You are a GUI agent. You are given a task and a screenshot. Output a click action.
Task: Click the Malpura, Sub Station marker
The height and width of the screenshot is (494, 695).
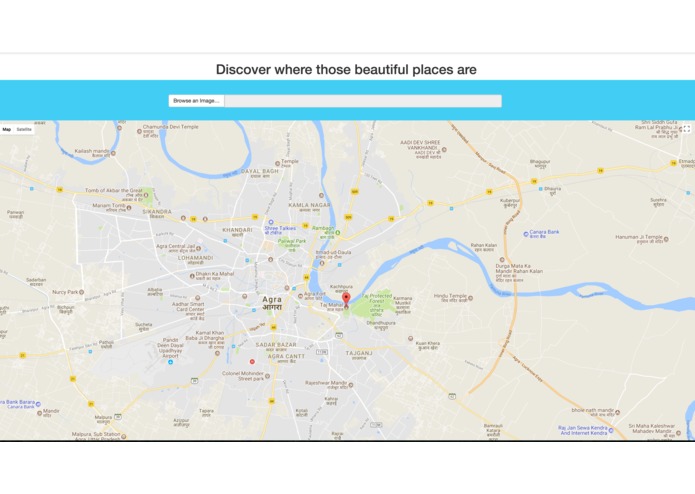(x=124, y=436)
